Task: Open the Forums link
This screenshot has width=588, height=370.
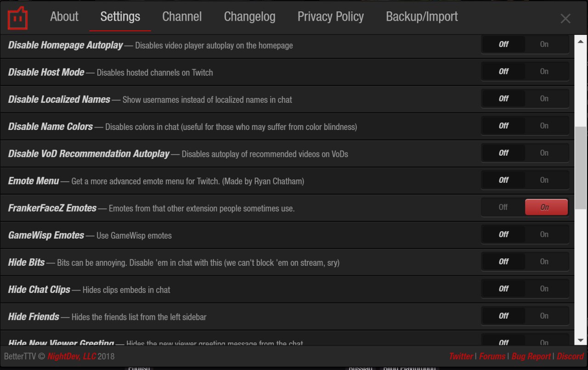Action: (492, 356)
